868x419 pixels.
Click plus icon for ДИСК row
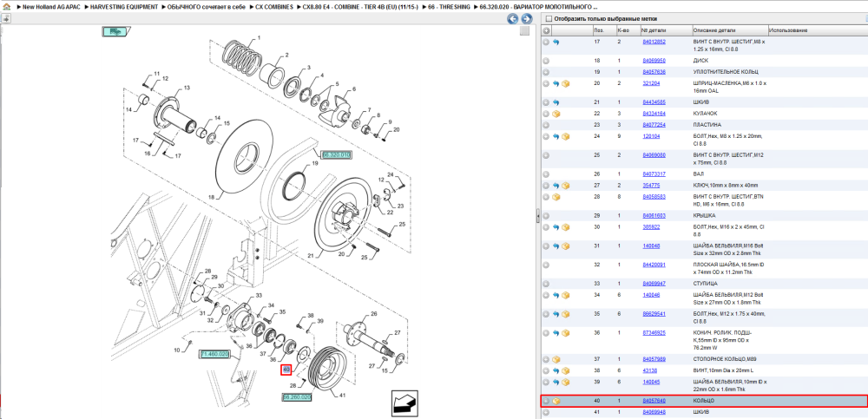tap(546, 61)
